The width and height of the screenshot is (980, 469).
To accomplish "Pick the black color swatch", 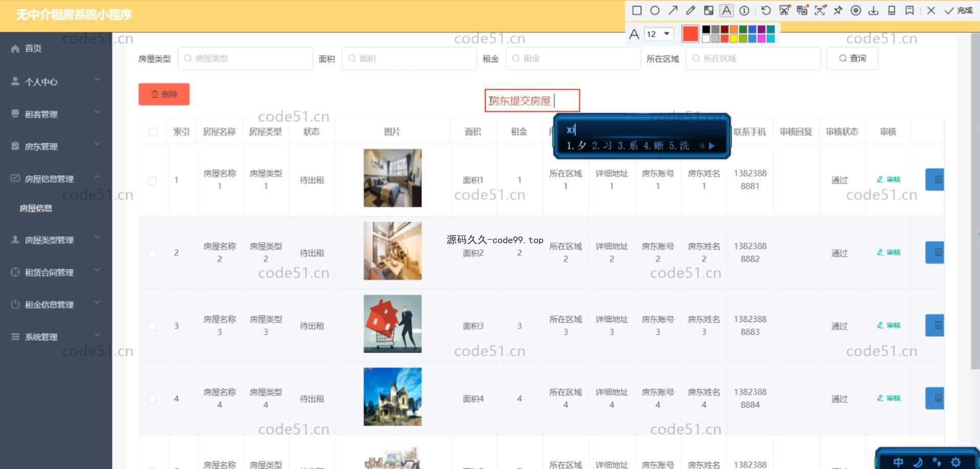I will click(x=706, y=30).
